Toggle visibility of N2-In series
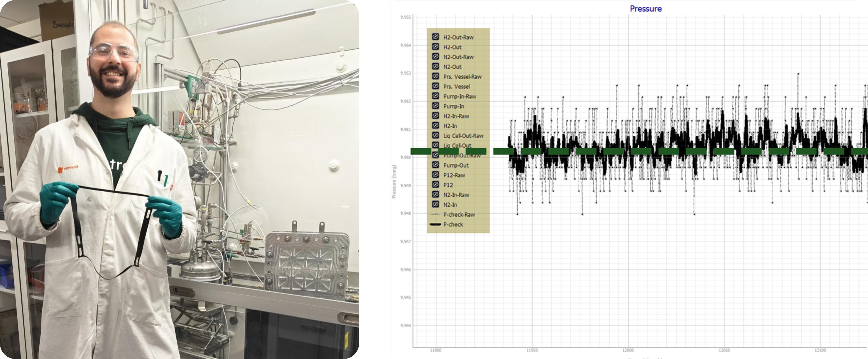Image resolution: width=868 pixels, height=359 pixels. [435, 204]
